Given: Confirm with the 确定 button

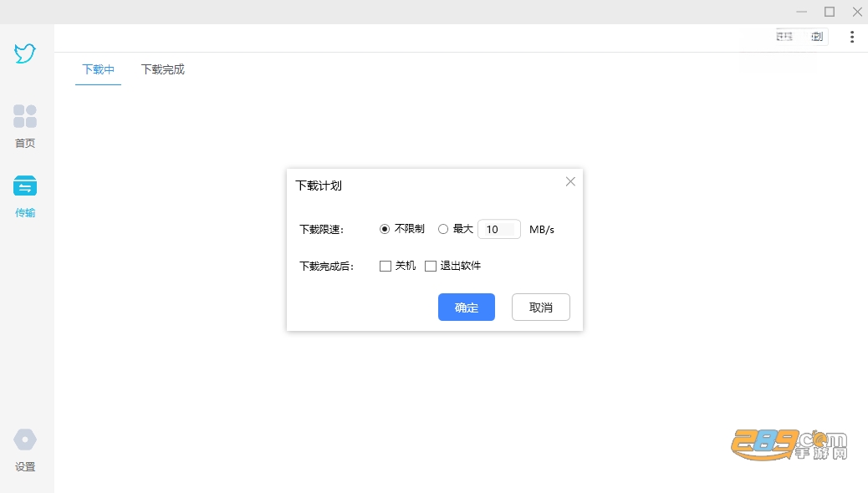Looking at the screenshot, I should point(466,307).
